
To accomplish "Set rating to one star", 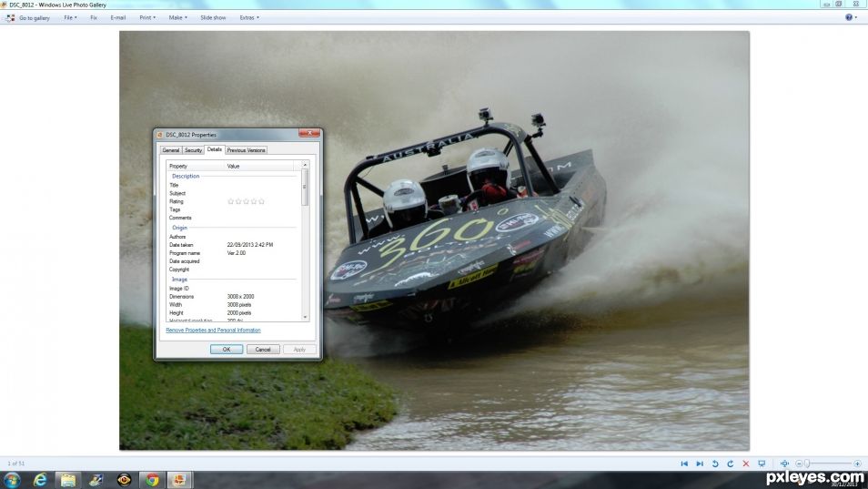I will pos(231,201).
